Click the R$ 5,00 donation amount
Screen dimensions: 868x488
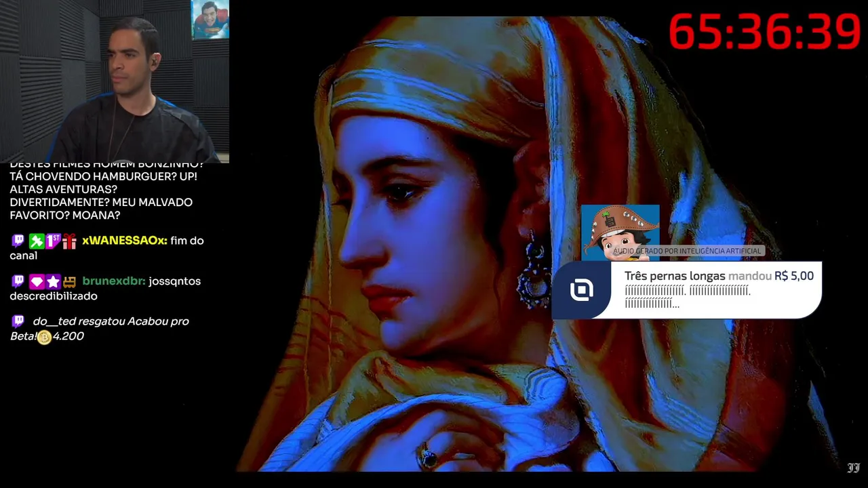794,276
